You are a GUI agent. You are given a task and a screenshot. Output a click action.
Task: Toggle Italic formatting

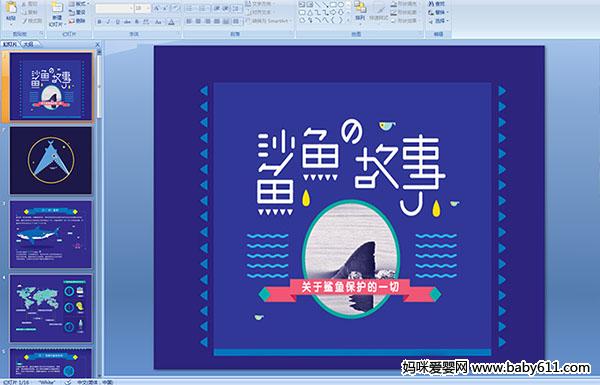[108, 22]
